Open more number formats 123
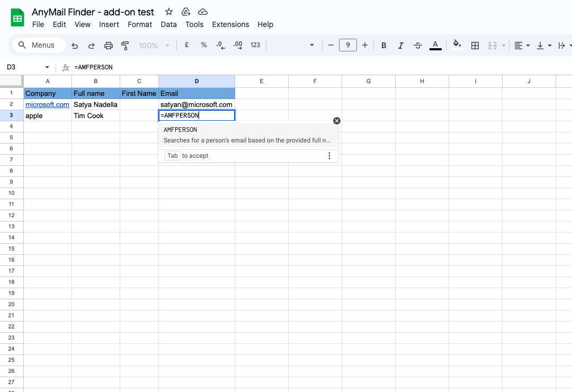 point(255,45)
